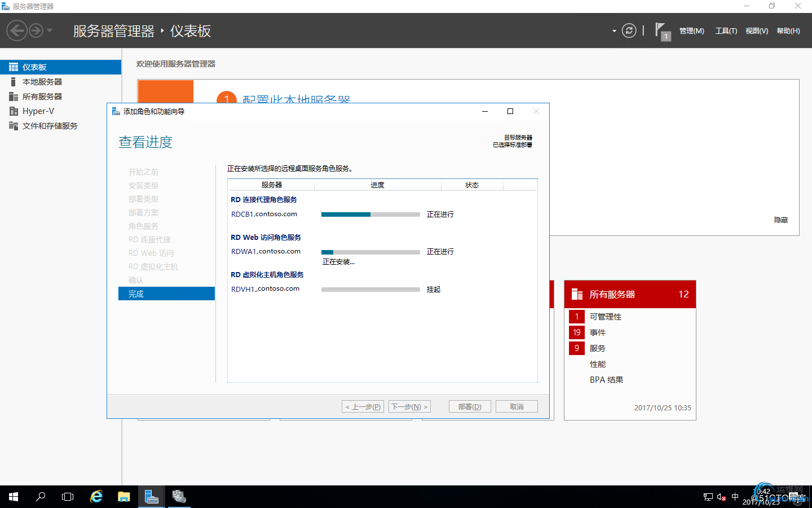Click the 部署(D) button in wizard
The image size is (812, 508).
click(x=470, y=406)
